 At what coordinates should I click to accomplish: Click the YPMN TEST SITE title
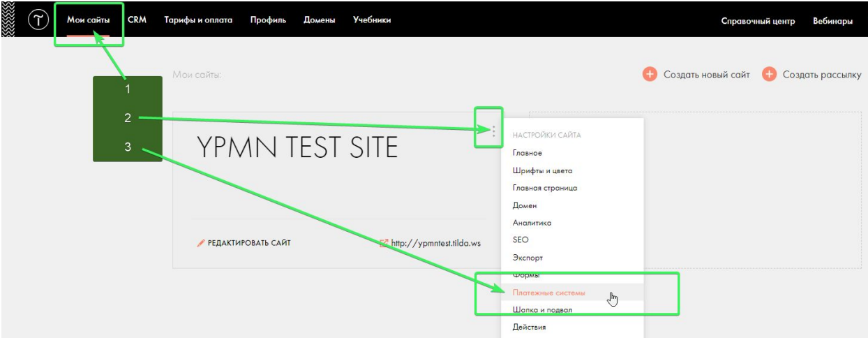click(297, 147)
